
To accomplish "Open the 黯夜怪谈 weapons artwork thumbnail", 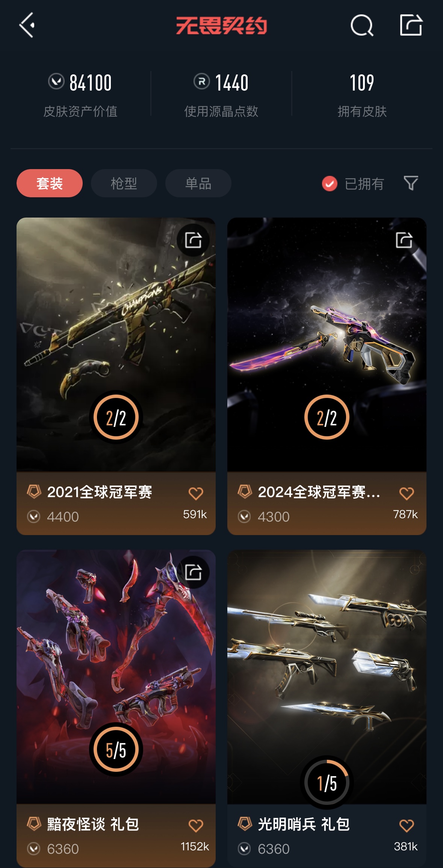I will click(x=116, y=677).
